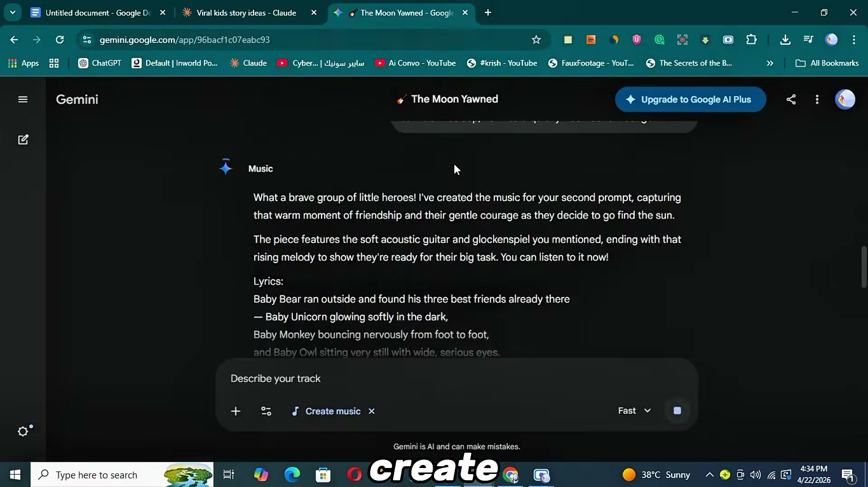Click the Windows search box
The height and width of the screenshot is (487, 868).
coord(122,475)
